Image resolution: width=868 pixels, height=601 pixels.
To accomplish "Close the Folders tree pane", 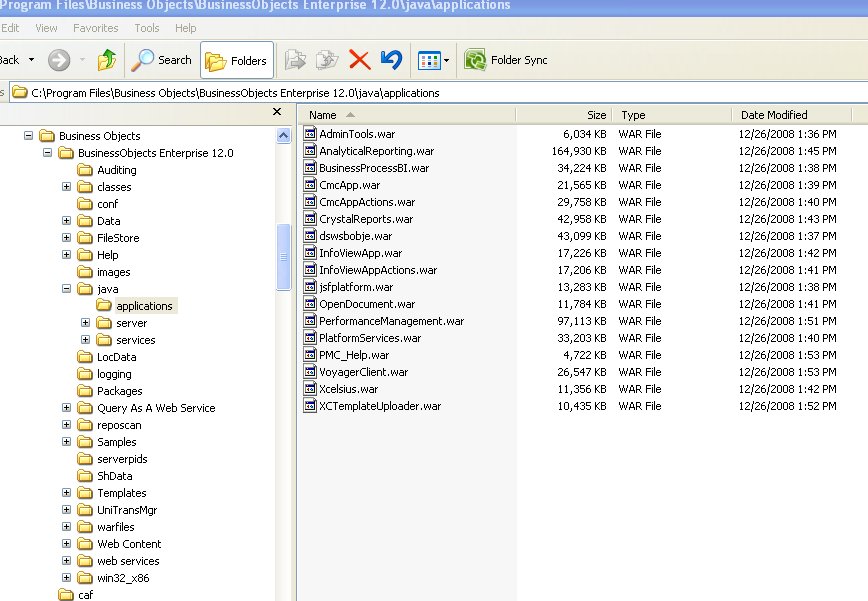I will click(x=277, y=112).
